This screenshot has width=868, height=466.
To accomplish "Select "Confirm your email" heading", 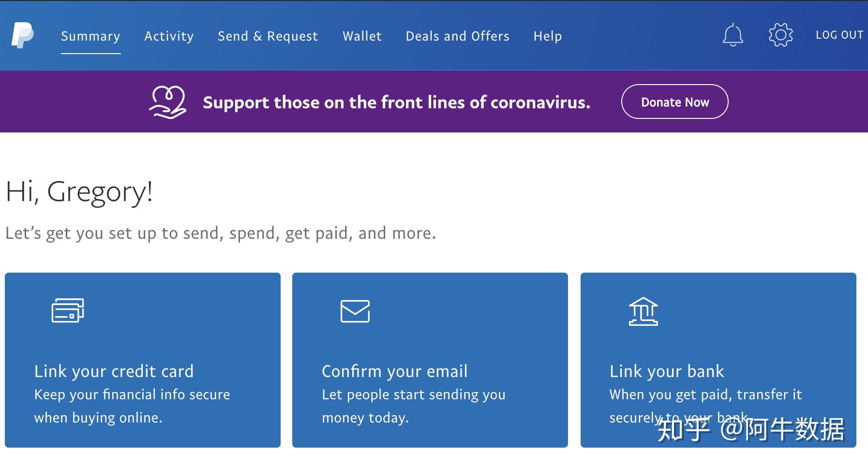I will point(394,371).
